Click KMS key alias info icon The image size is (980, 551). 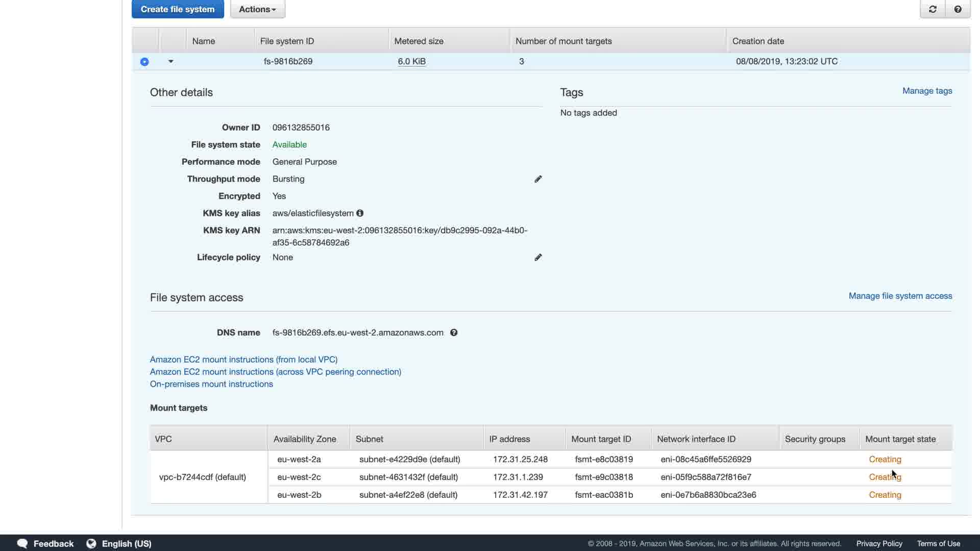[360, 213]
